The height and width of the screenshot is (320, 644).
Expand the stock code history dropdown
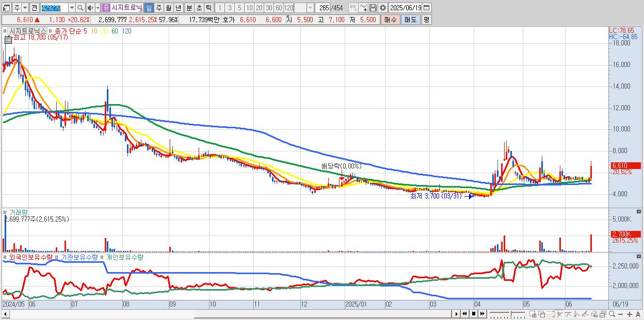72,8
